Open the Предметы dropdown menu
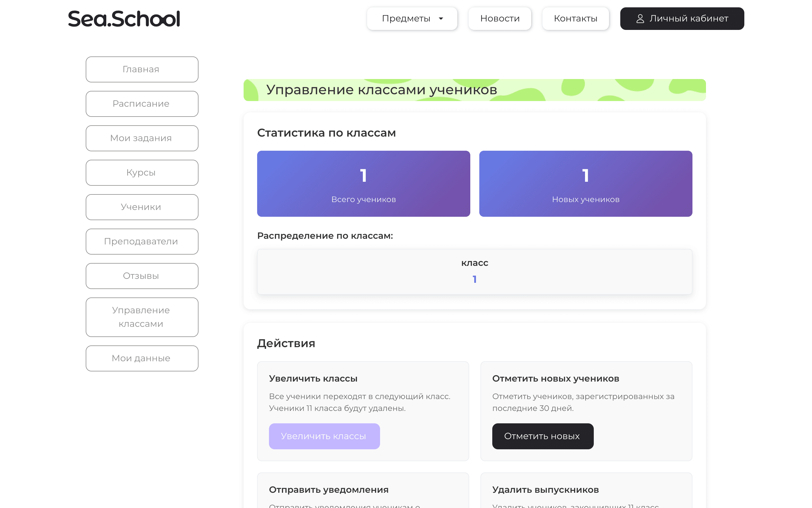 point(412,18)
